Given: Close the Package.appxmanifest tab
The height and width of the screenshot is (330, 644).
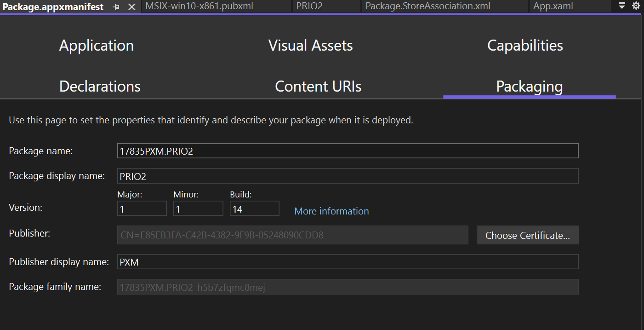Looking at the screenshot, I should 131,7.
